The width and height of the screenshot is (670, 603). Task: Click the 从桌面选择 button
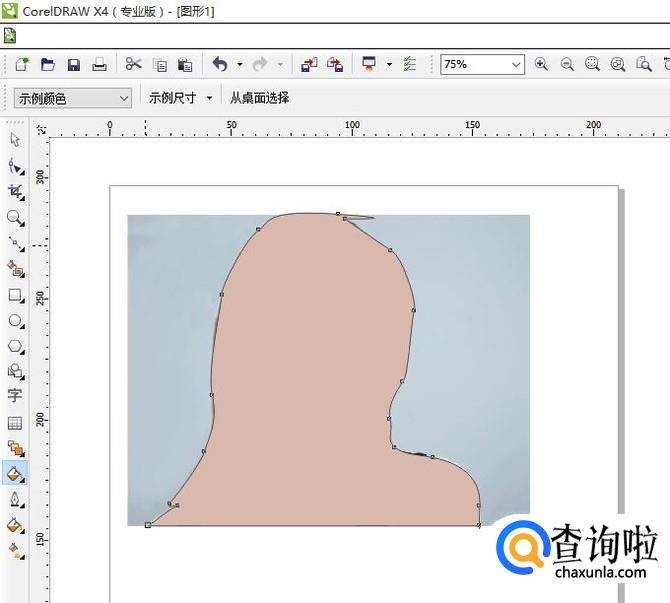(x=259, y=98)
